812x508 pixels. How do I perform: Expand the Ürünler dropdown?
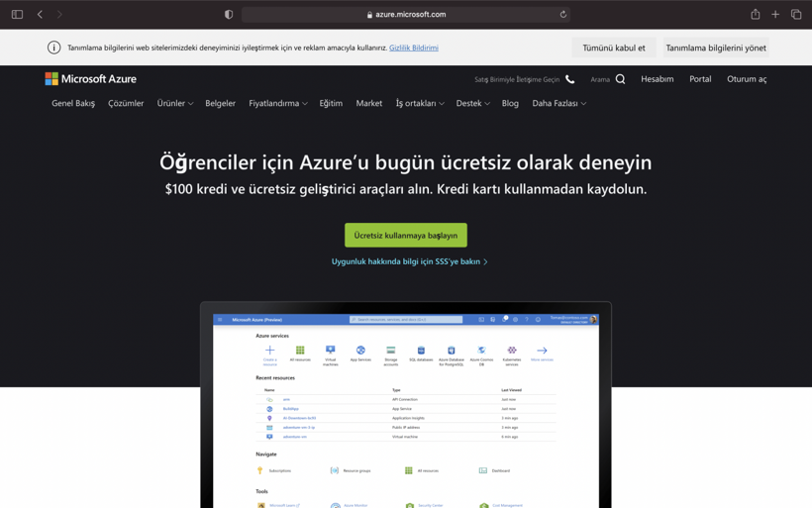175,103
